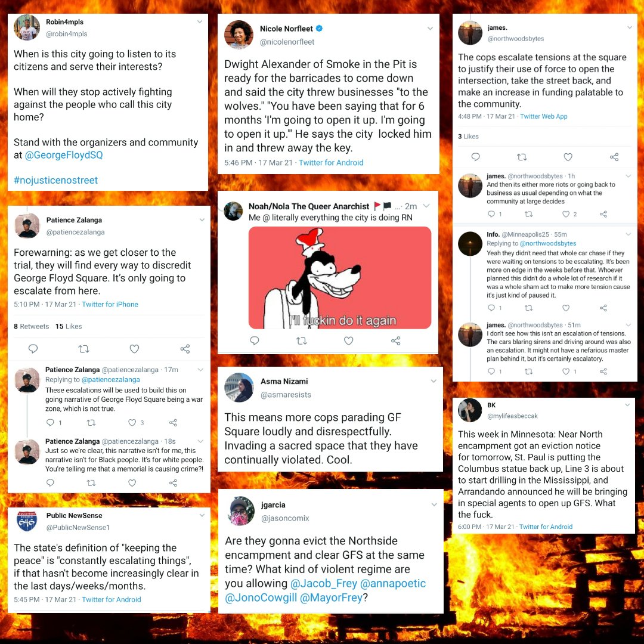Viewport: 644px width, 644px height.
Task: Reply to Noah/Nola's Goofy meme tweet
Action: pyautogui.click(x=255, y=340)
